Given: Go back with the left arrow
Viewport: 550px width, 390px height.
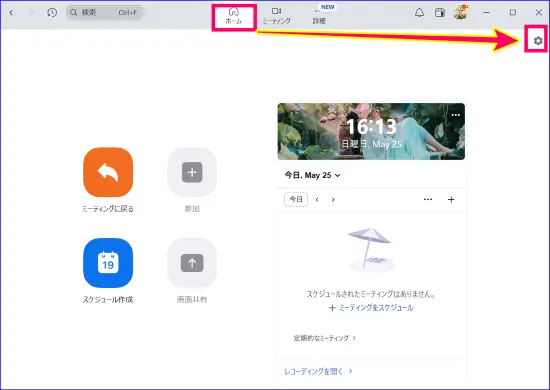Looking at the screenshot, I should [x=11, y=13].
